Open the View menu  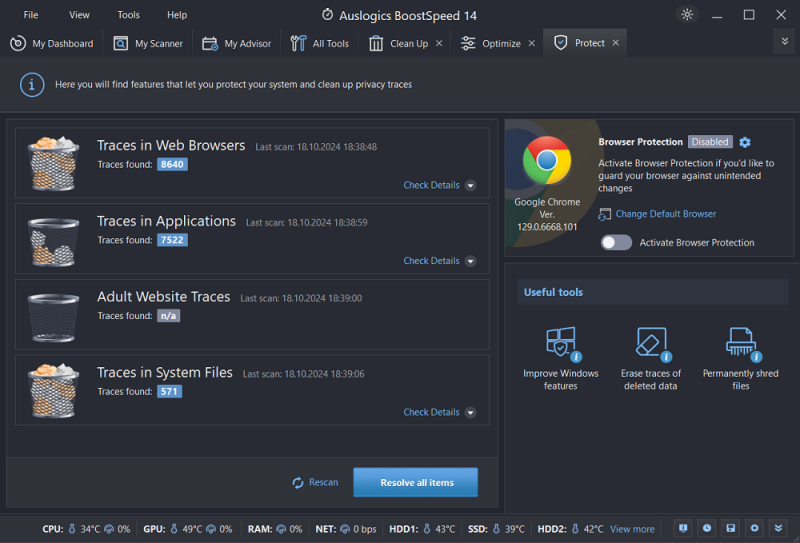[79, 15]
